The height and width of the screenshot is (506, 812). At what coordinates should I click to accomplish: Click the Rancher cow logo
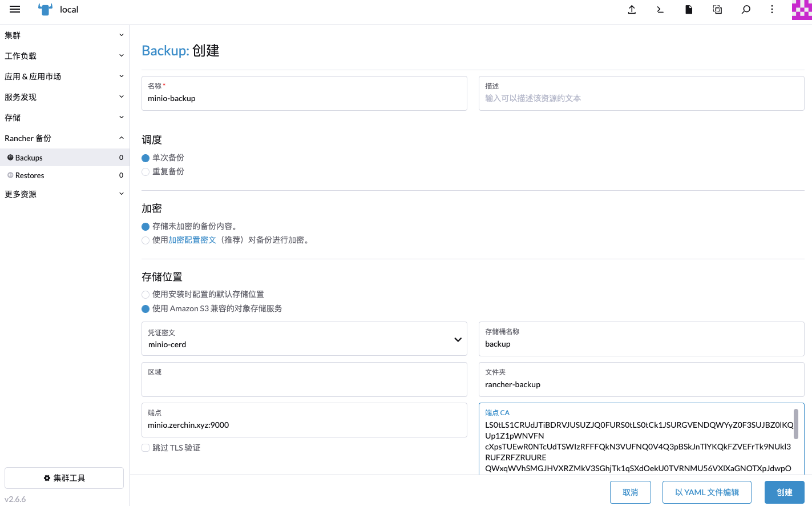(x=45, y=9)
